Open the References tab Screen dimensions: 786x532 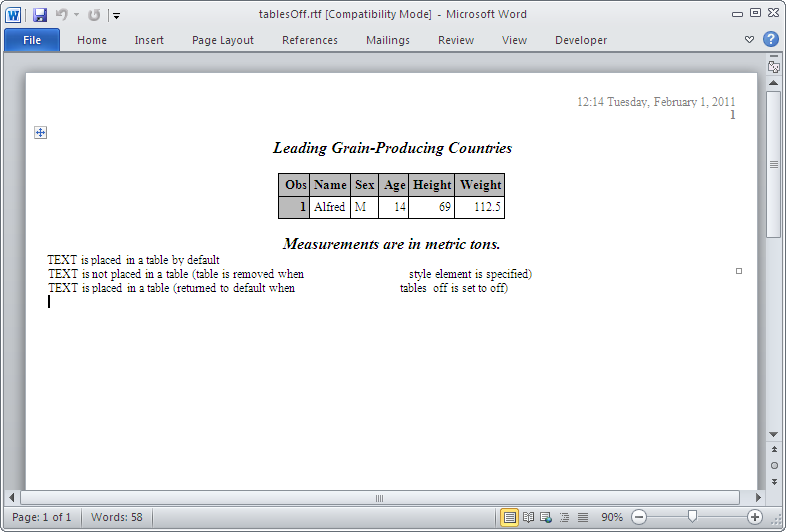coord(310,40)
